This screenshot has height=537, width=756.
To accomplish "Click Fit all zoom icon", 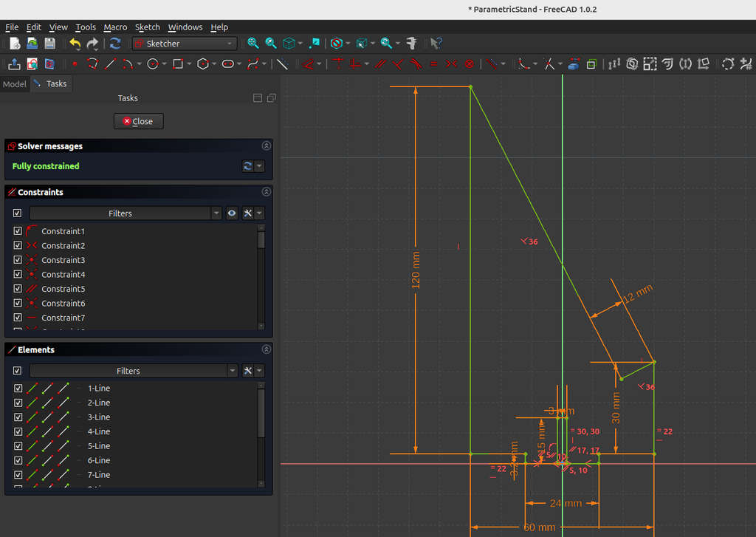I will tap(253, 44).
